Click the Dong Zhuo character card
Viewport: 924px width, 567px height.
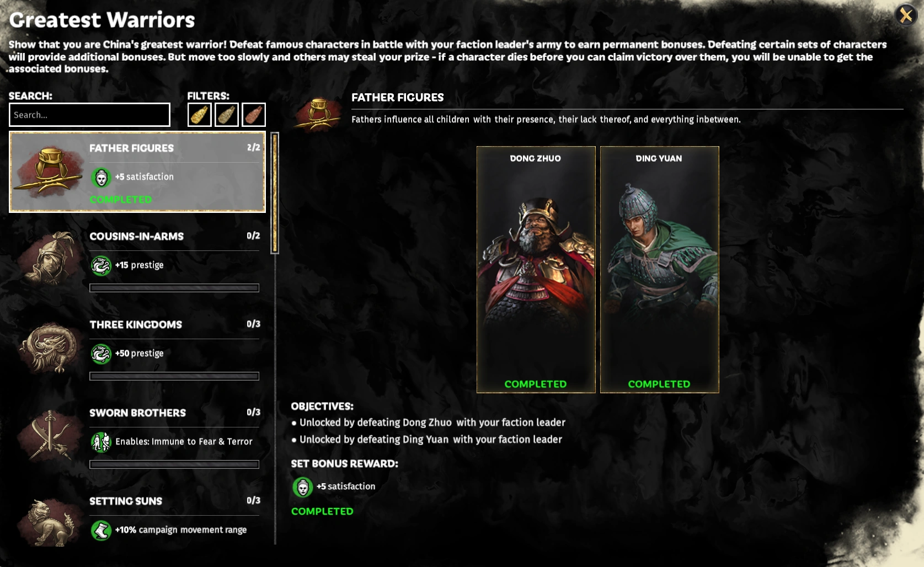pos(536,269)
